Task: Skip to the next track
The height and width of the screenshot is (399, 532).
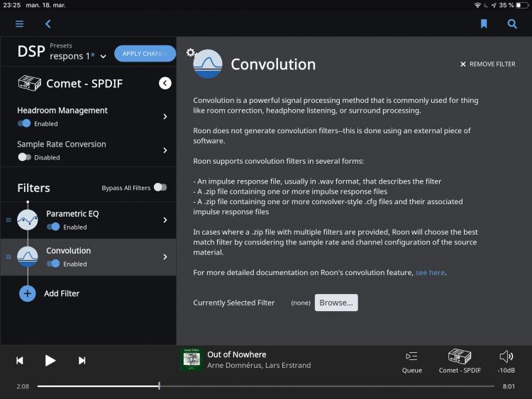Action: [x=82, y=361]
